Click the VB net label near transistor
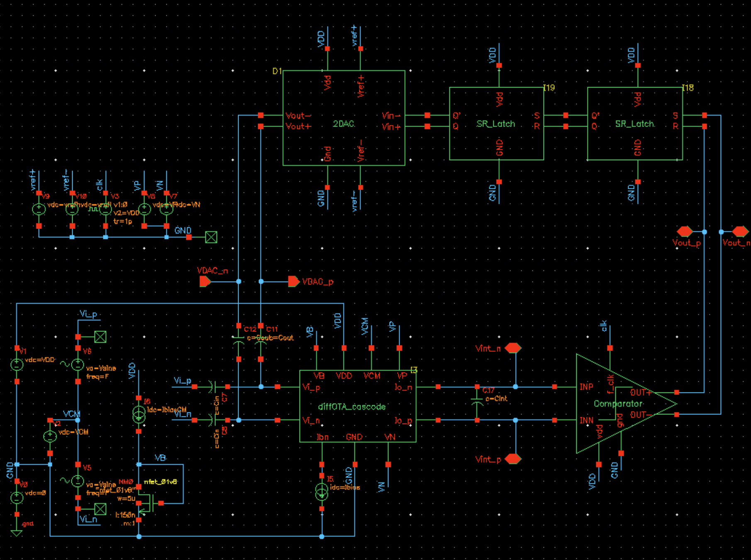This screenshot has height=560, width=751. click(160, 458)
